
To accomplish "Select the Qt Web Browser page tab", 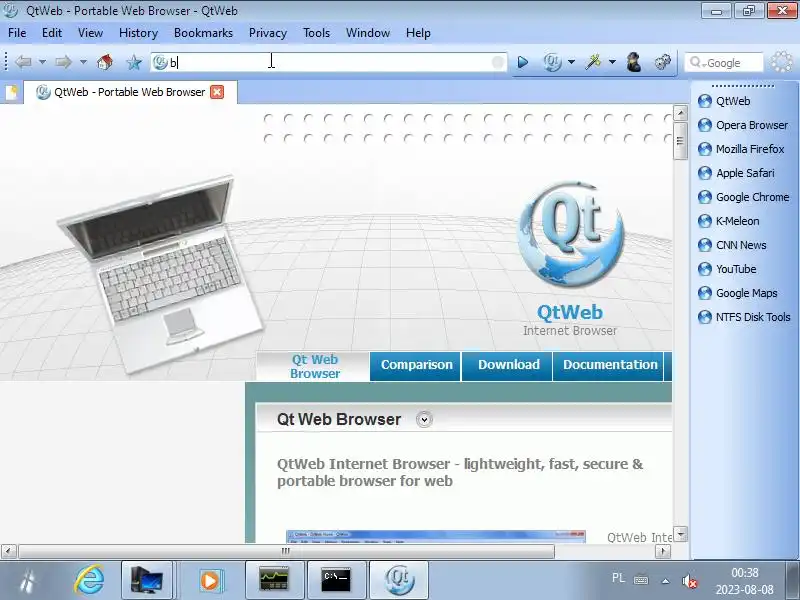I will [314, 366].
